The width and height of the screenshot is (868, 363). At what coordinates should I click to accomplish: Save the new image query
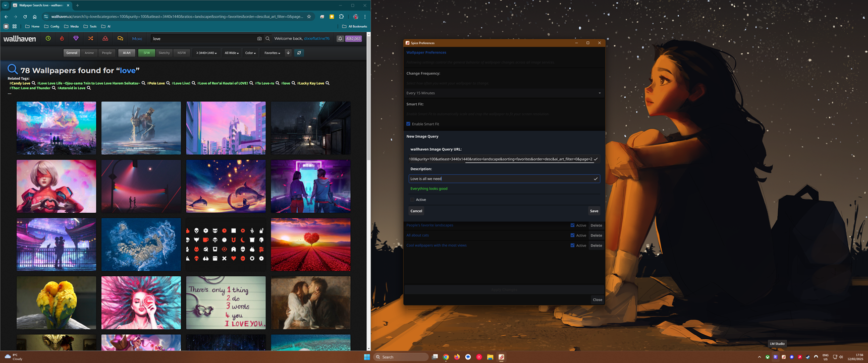coord(594,211)
